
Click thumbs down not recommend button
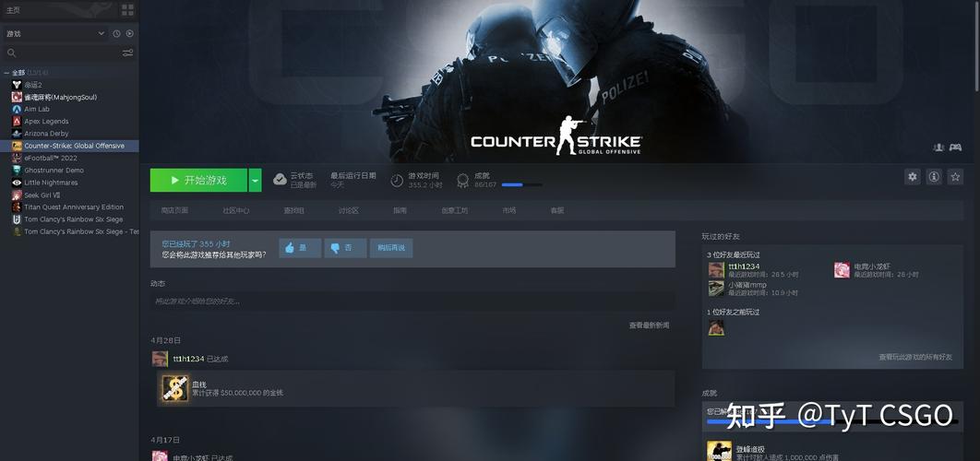[345, 248]
